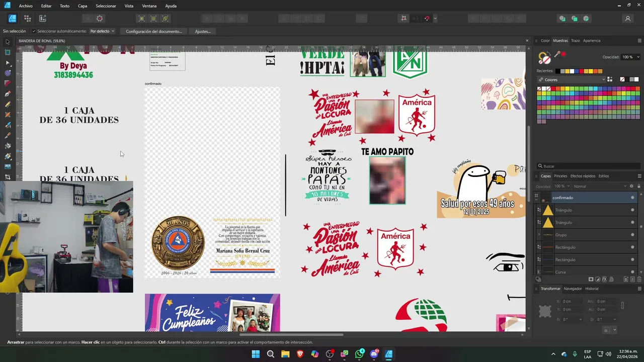Image resolution: width=644 pixels, height=362 pixels.
Task: Select the Move tool in the left toolbar
Action: tap(8, 42)
